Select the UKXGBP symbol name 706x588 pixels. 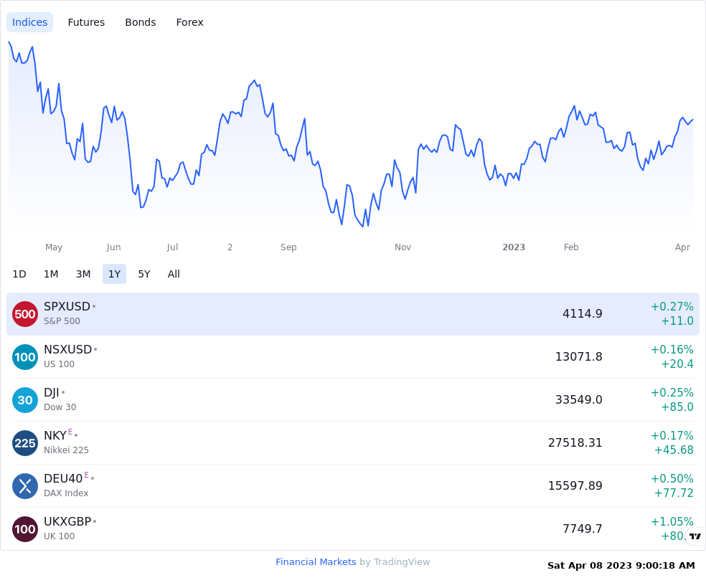pyautogui.click(x=67, y=521)
